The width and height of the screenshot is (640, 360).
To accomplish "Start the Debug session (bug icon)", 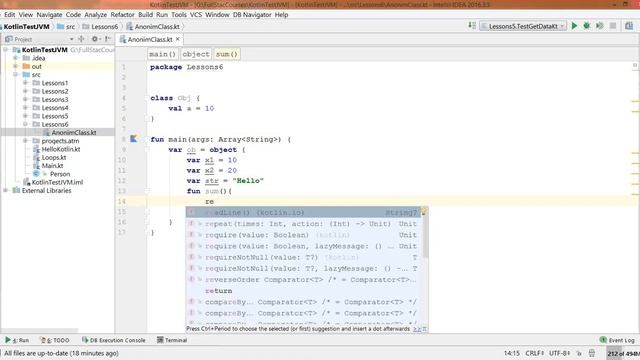I will pyautogui.click(x=587, y=26).
